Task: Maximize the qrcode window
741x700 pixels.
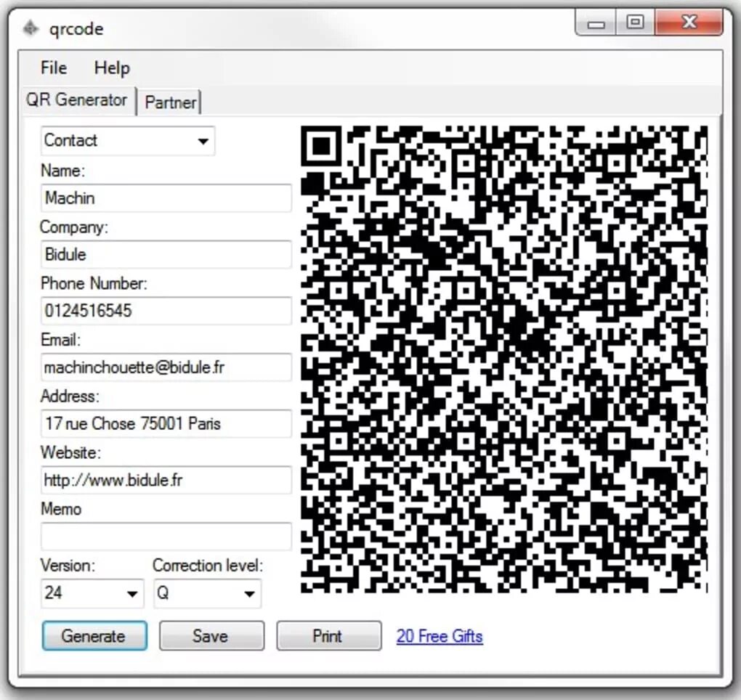Action: [x=635, y=23]
